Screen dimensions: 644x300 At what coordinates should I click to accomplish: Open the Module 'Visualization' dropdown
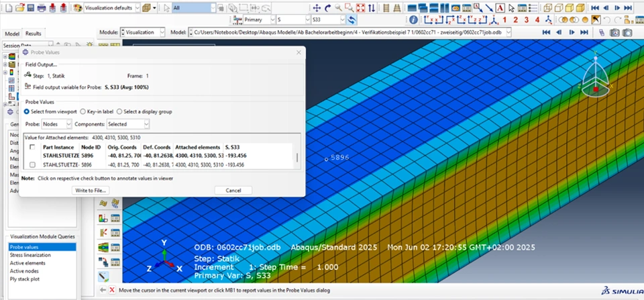click(142, 32)
